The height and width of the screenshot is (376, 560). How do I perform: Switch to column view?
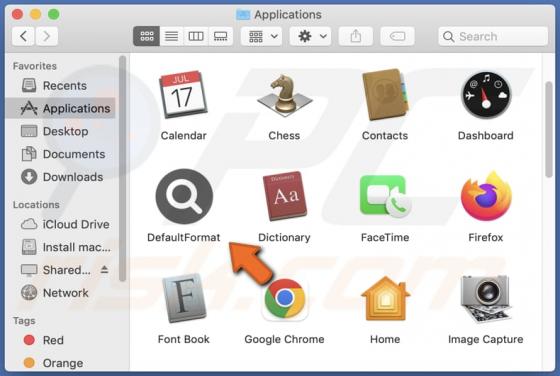[x=196, y=36]
